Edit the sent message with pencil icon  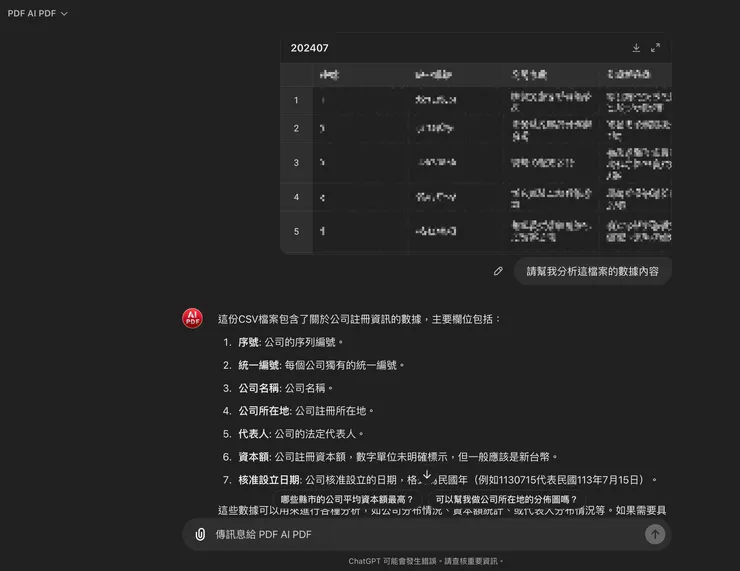498,271
